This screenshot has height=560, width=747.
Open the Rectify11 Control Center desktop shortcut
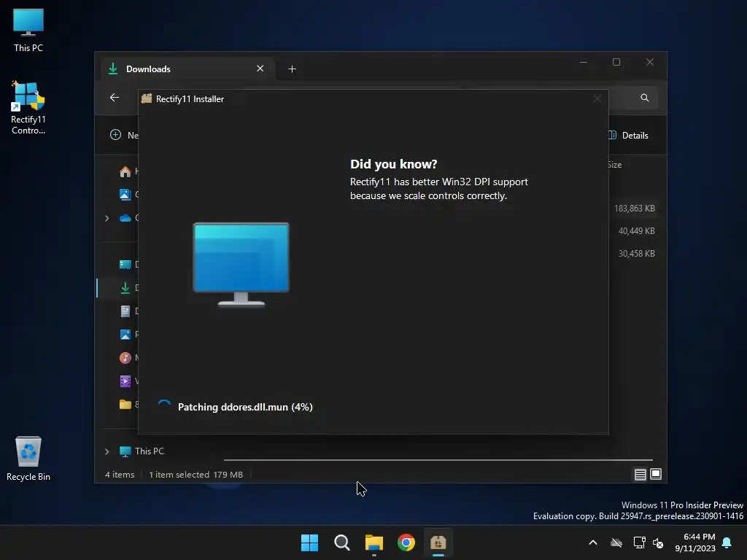(x=28, y=108)
